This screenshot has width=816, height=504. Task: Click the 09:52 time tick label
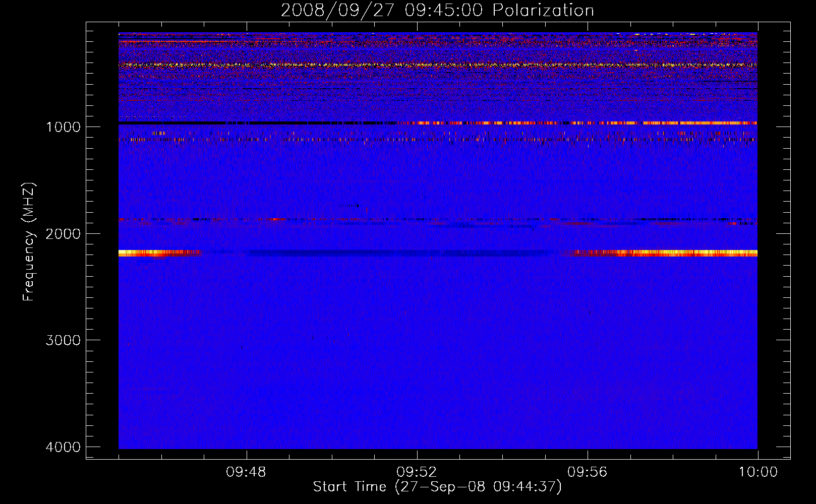click(417, 472)
